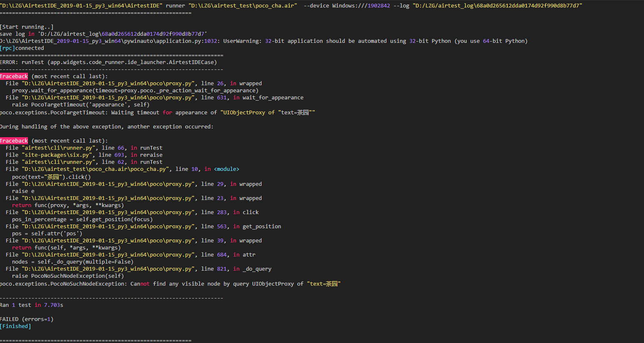This screenshot has width=644, height=343.
Task: Select the '[rpc]connected' status line
Action: click(x=22, y=48)
